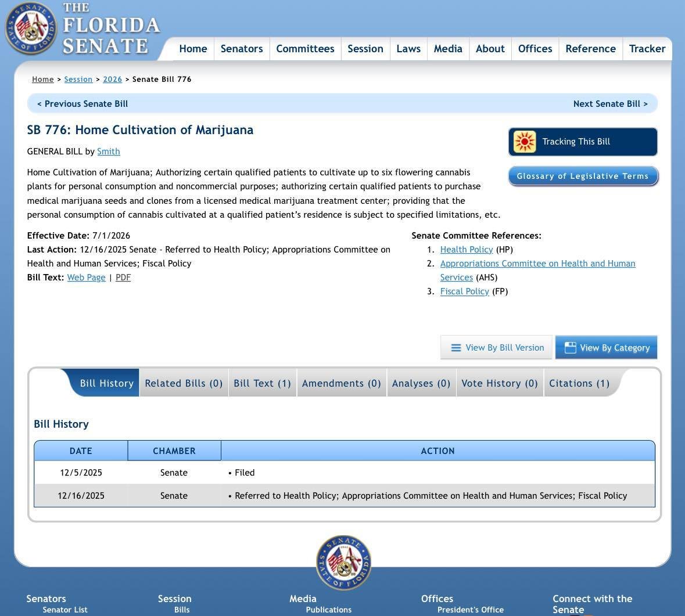The width and height of the screenshot is (685, 616).
Task: Go to Next Senate Bill
Action: pyautogui.click(x=610, y=104)
